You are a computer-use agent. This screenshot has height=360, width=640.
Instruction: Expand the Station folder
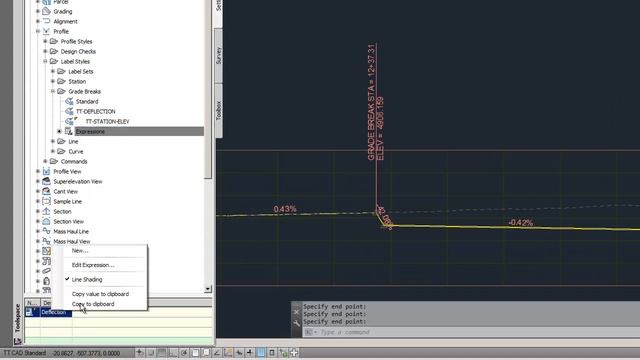[53, 81]
